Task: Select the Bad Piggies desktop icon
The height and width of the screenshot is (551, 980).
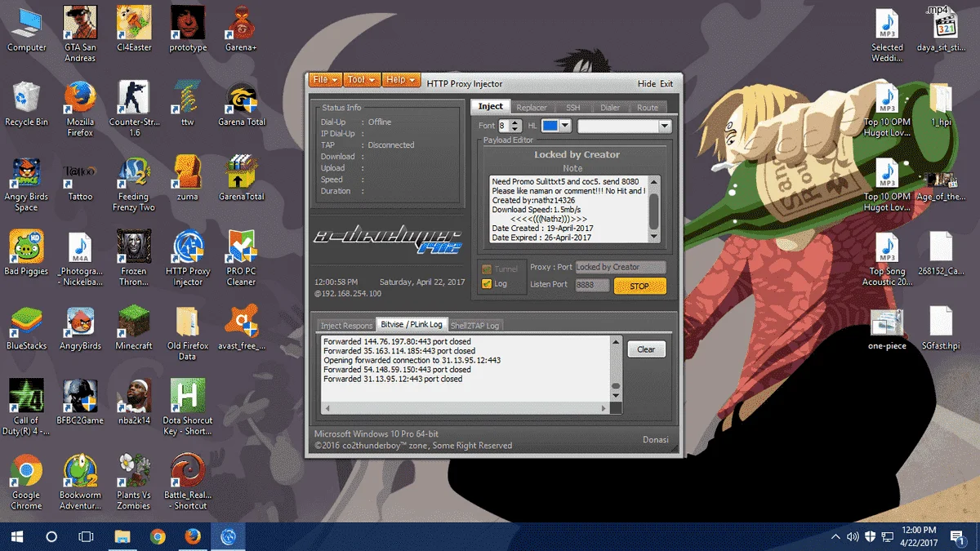Action: tap(27, 253)
